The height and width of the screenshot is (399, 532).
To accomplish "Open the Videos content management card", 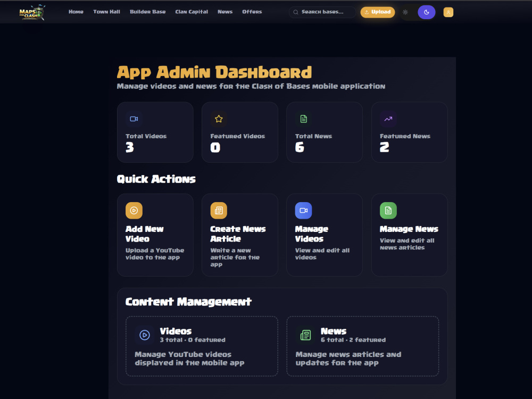I will point(202,346).
